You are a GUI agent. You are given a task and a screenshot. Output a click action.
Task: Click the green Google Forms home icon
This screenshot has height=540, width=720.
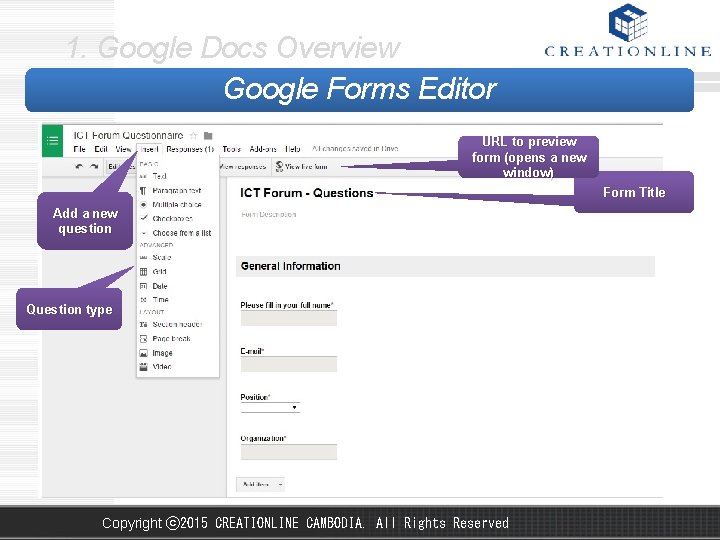coord(52,141)
